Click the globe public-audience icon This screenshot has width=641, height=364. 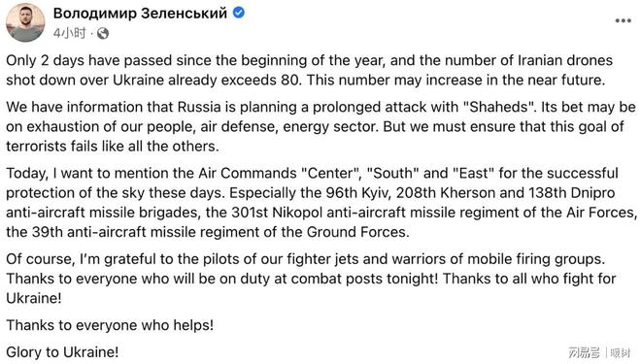103,33
